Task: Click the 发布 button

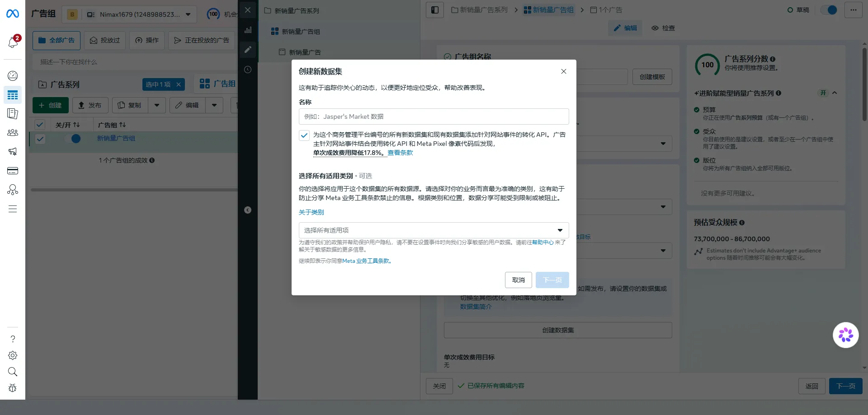Action: [90, 105]
